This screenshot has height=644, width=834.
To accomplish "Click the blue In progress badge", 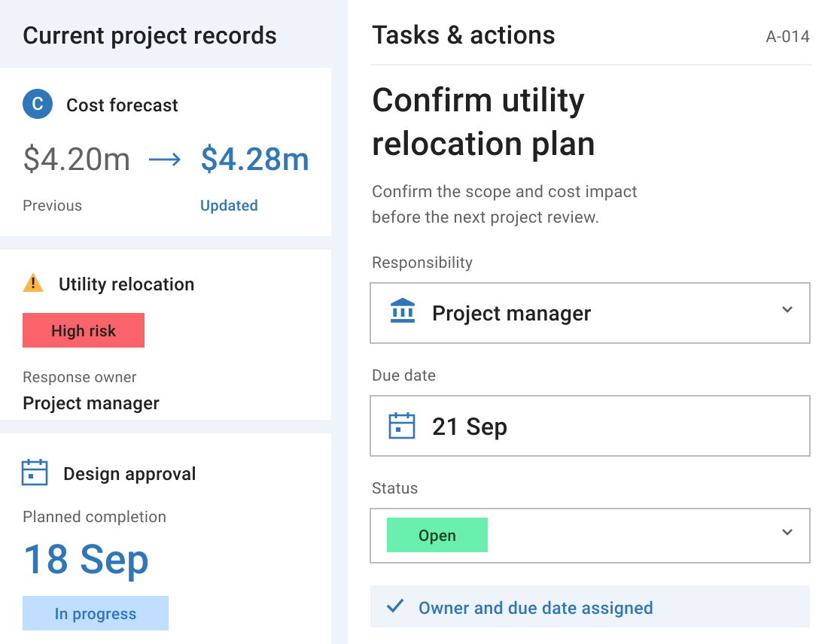I will tap(95, 613).
